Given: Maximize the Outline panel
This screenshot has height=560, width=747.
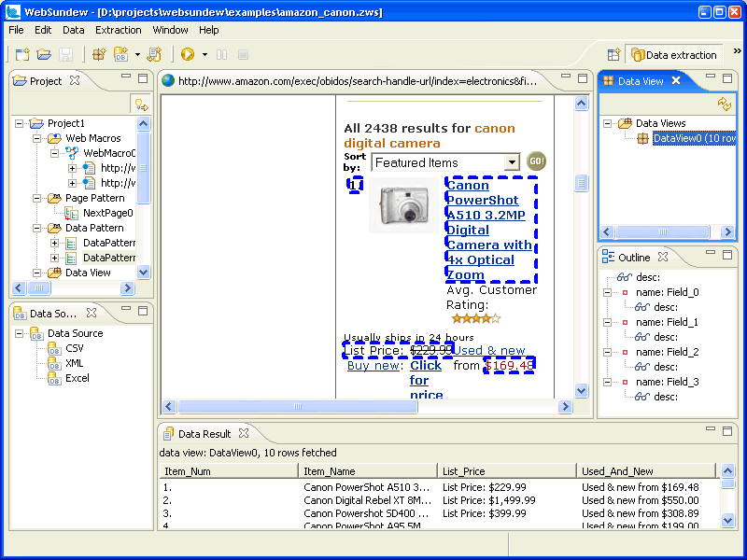Looking at the screenshot, I should [x=727, y=255].
